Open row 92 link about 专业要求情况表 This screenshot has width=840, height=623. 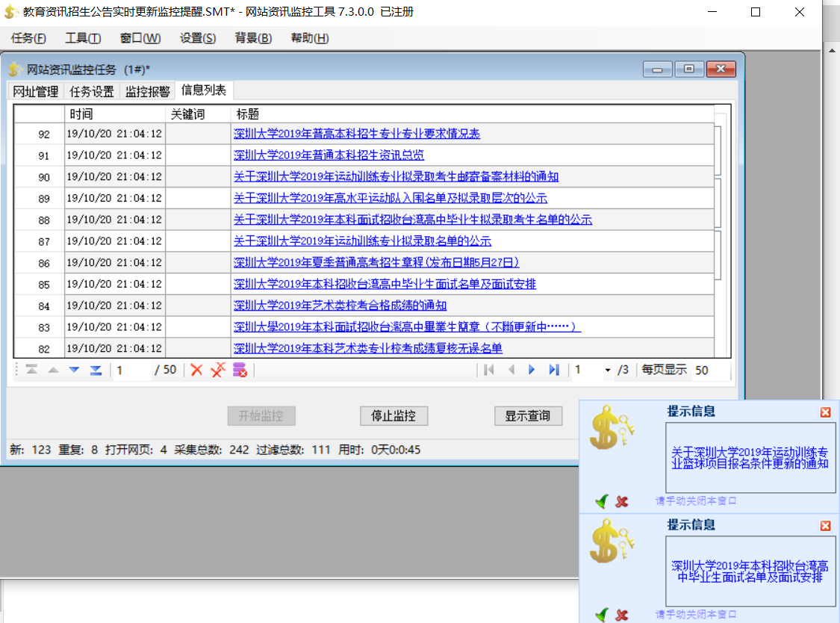tap(357, 134)
